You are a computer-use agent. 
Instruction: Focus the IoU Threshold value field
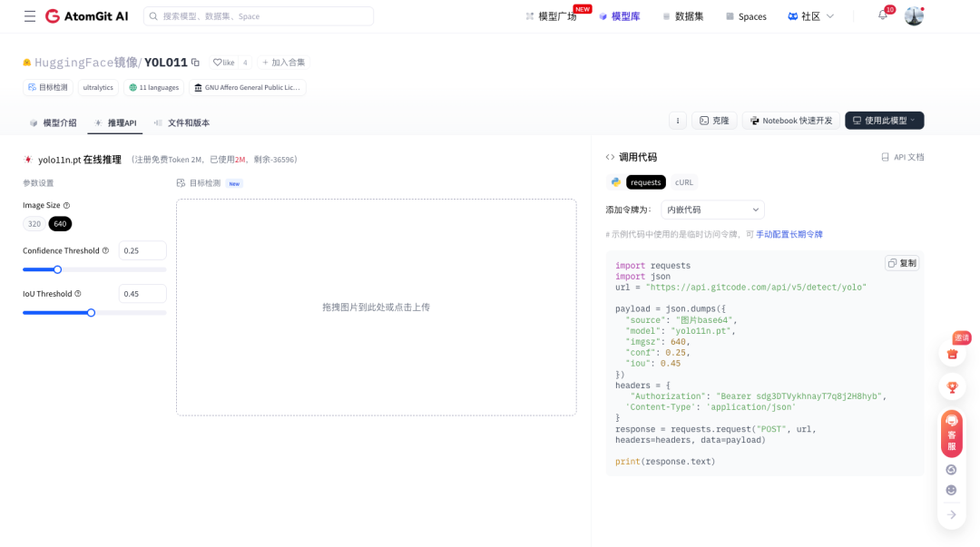142,294
